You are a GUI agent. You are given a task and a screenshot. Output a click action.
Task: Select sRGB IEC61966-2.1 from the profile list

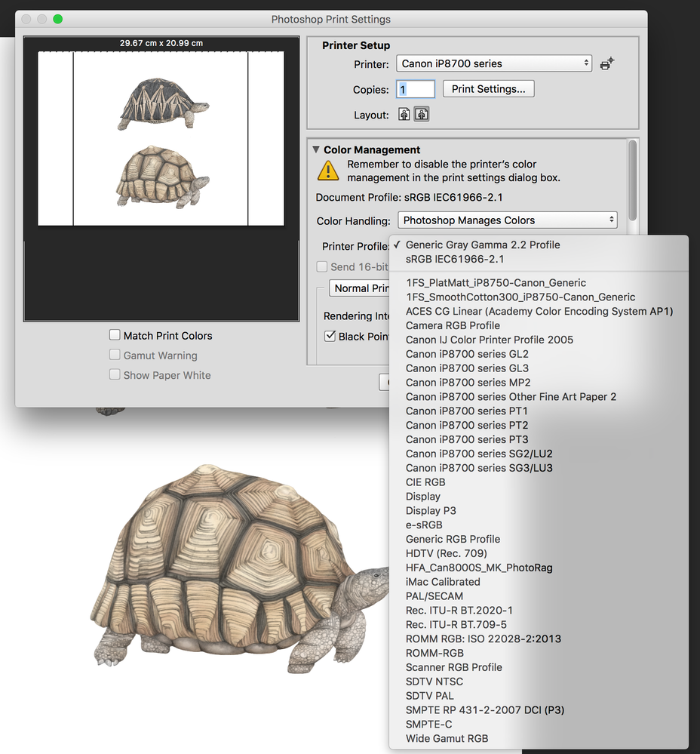pos(453,258)
